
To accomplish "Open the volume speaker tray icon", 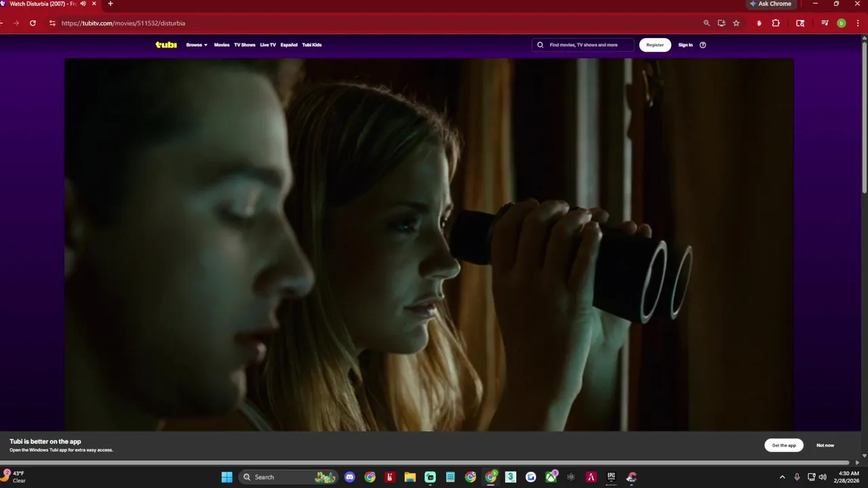I will tap(823, 477).
